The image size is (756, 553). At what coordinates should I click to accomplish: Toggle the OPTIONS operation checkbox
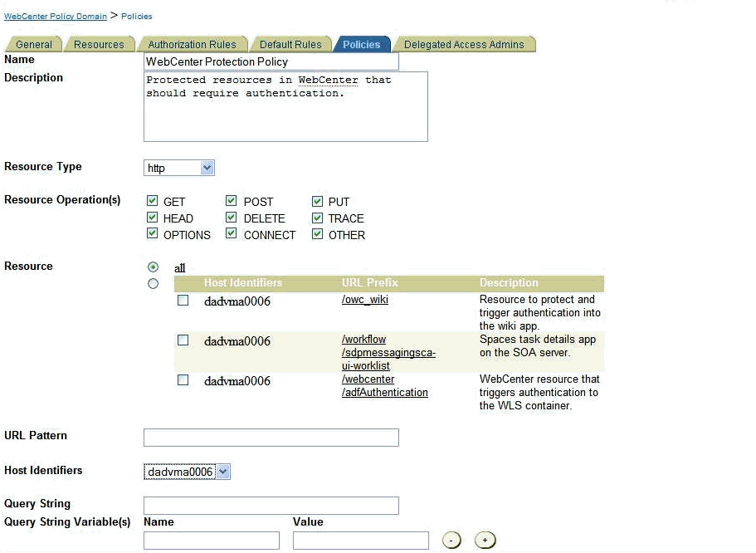coord(153,234)
